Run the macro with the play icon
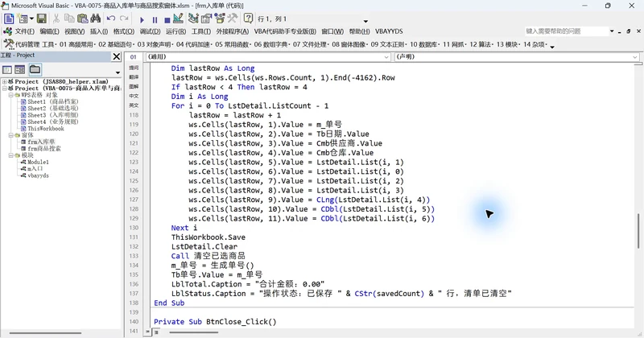Image resolution: width=644 pixels, height=338 pixels. (x=142, y=19)
